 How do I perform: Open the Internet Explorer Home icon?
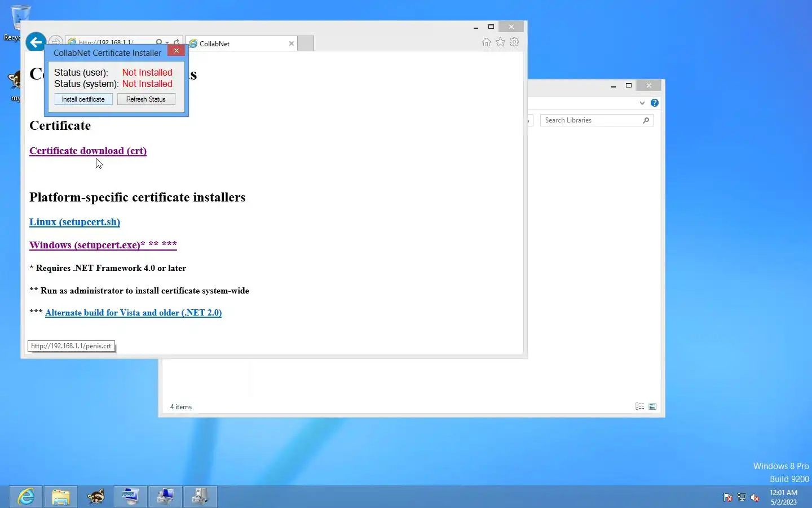pos(487,42)
